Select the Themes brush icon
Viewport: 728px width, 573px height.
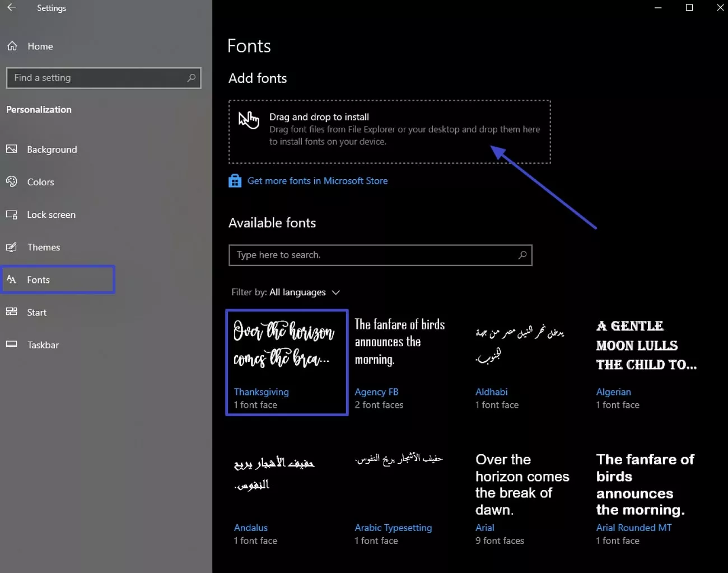click(x=12, y=247)
